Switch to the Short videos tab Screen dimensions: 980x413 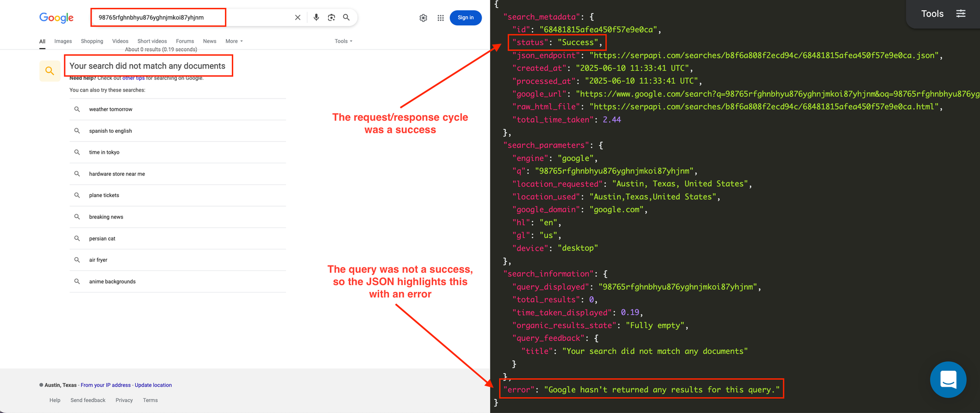(152, 41)
